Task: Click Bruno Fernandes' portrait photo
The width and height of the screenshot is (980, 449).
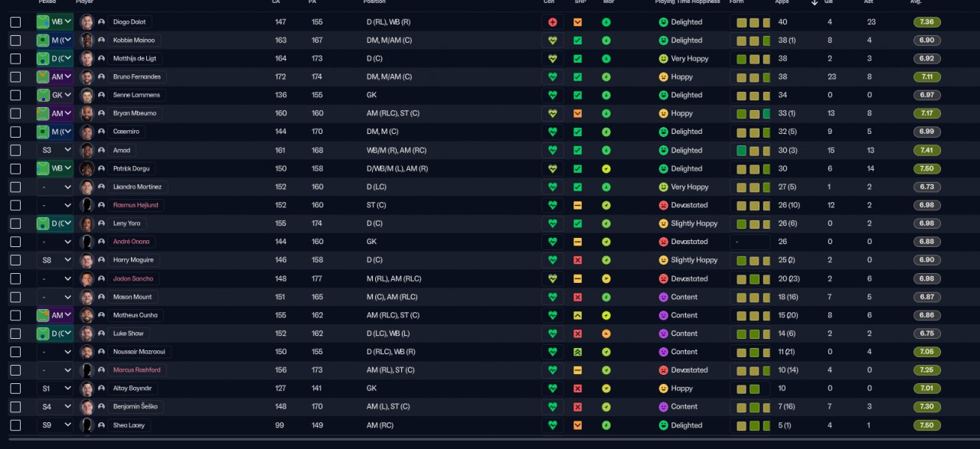Action: 87,77
